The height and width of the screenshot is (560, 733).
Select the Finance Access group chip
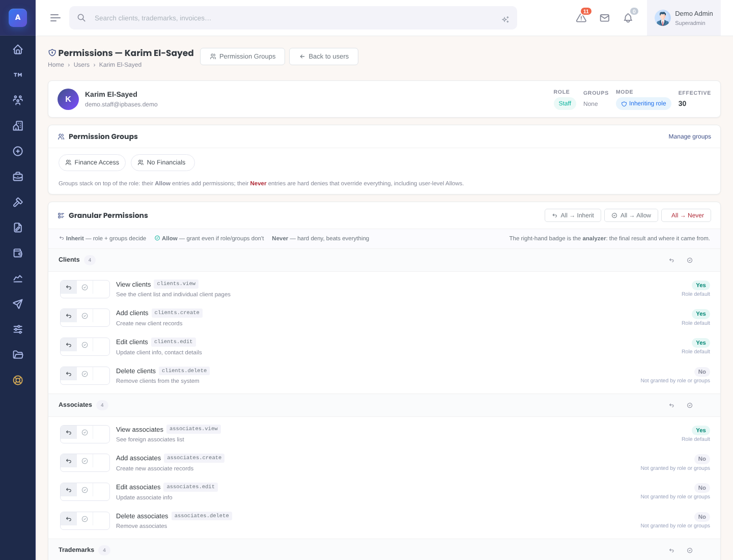92,162
